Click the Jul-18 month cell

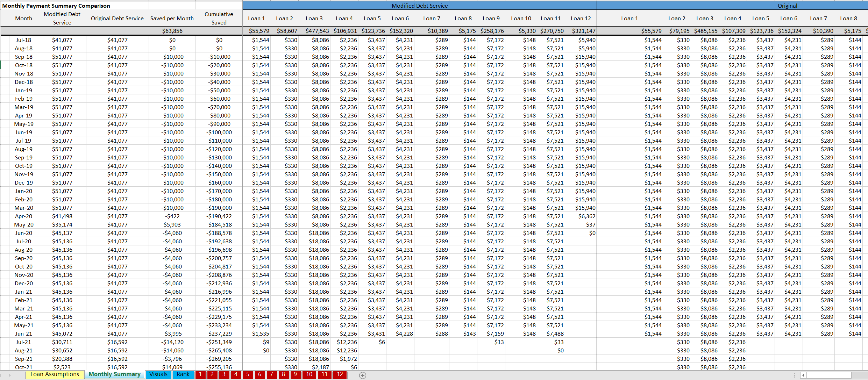23,40
